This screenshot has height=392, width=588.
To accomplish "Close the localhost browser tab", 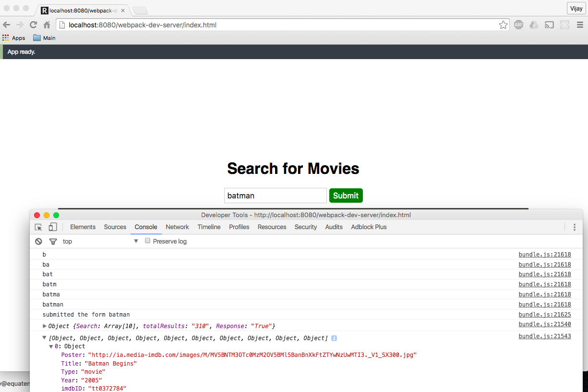I will [123, 10].
